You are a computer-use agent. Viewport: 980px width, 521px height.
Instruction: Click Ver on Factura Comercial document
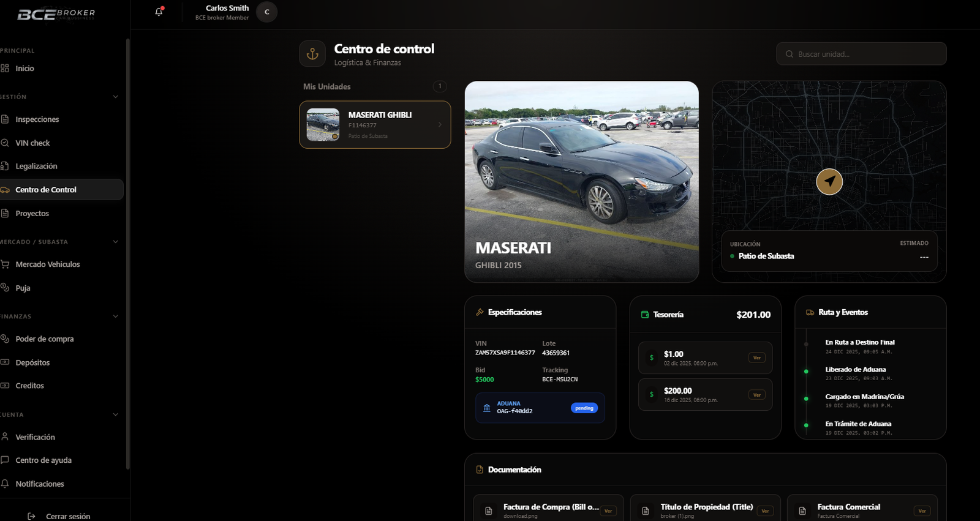[922, 511]
